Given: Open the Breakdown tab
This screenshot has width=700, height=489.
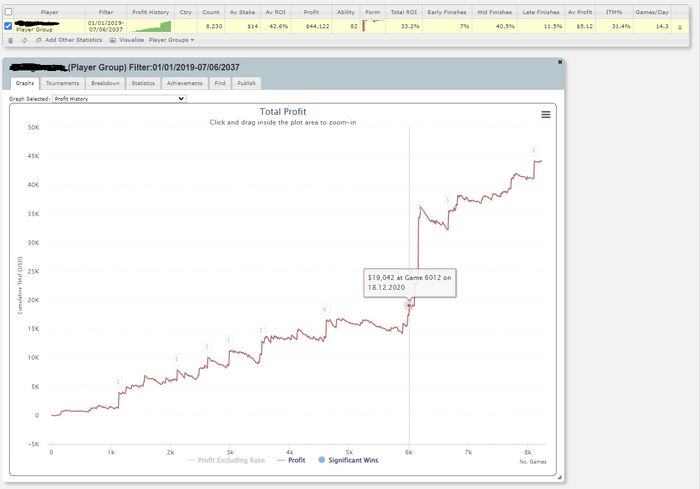Looking at the screenshot, I should (x=105, y=83).
